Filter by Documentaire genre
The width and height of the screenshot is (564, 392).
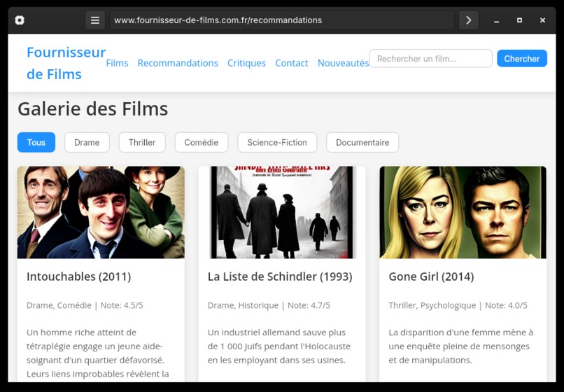[x=362, y=142]
